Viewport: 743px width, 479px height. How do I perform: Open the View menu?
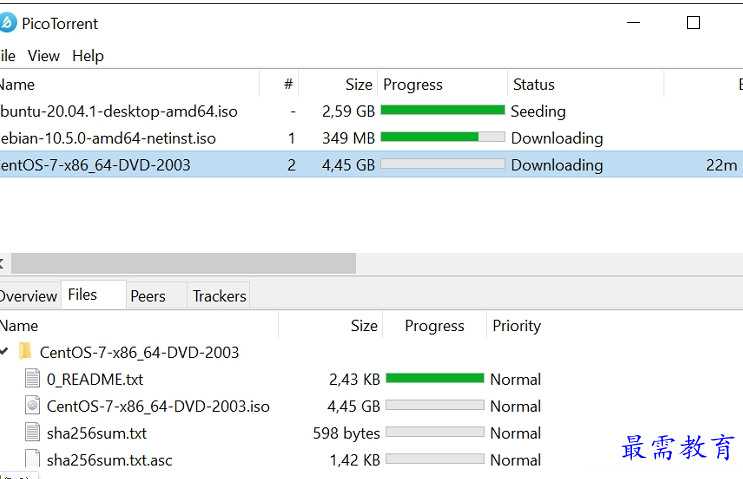pos(44,56)
